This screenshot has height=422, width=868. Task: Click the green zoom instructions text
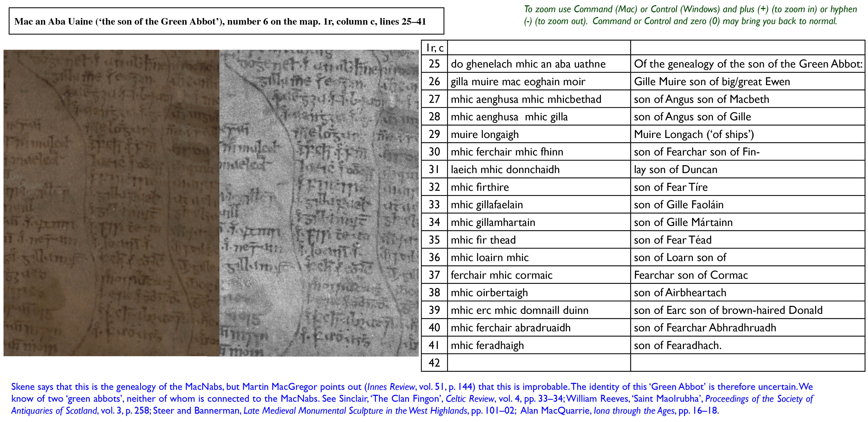[x=690, y=15]
